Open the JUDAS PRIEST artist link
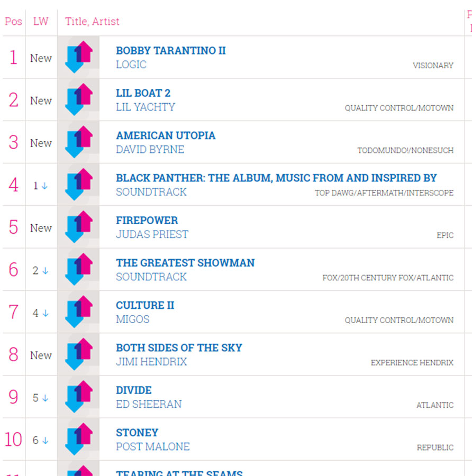 point(152,234)
